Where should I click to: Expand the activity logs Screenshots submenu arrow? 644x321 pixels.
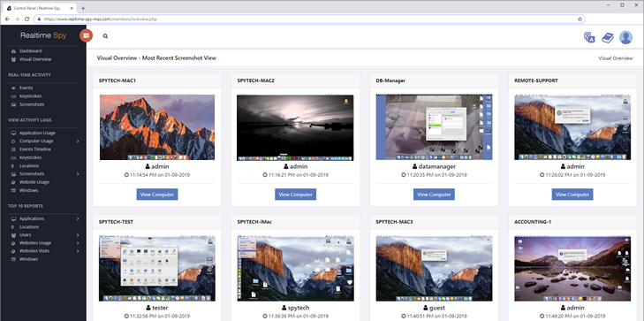click(x=78, y=174)
